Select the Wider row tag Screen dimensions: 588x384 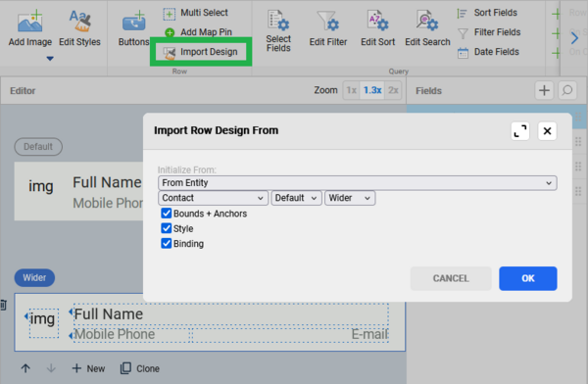[34, 278]
